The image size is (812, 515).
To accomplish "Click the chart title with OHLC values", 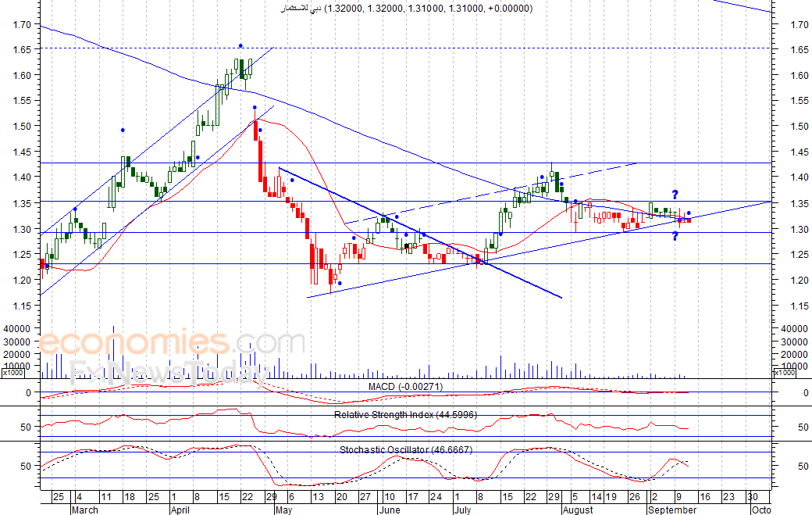I will (407, 9).
